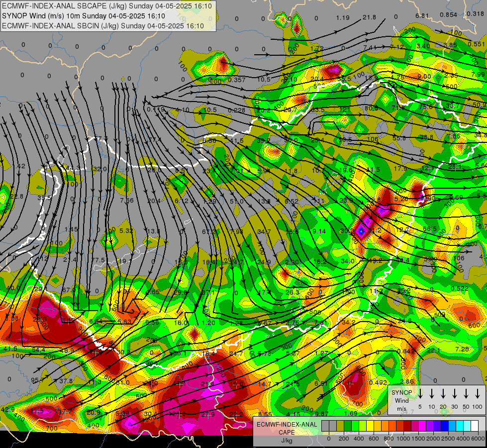Image resolution: width=487 pixels, height=448 pixels.
Task: Click the map value '26.3'
Action: pyautogui.click(x=292, y=293)
